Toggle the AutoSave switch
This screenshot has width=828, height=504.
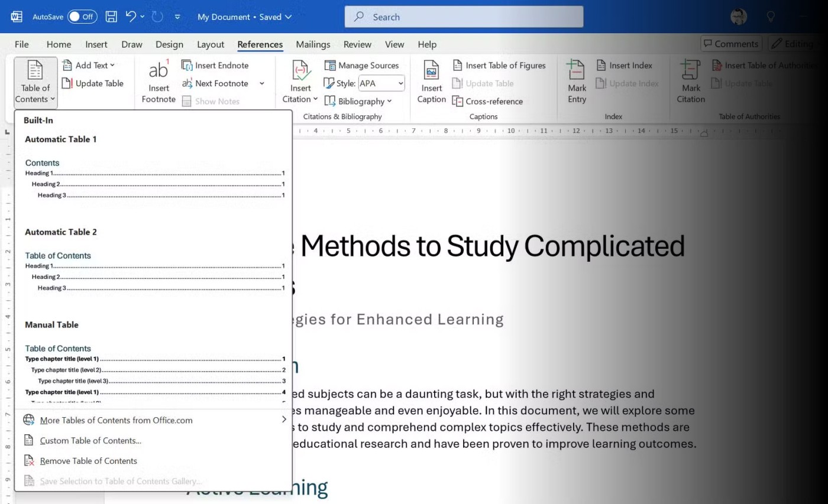[82, 17]
